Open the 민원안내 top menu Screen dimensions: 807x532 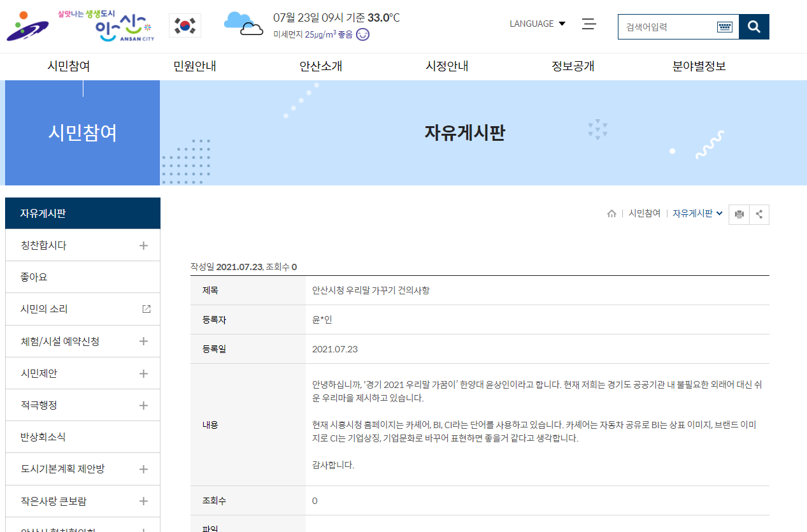195,66
